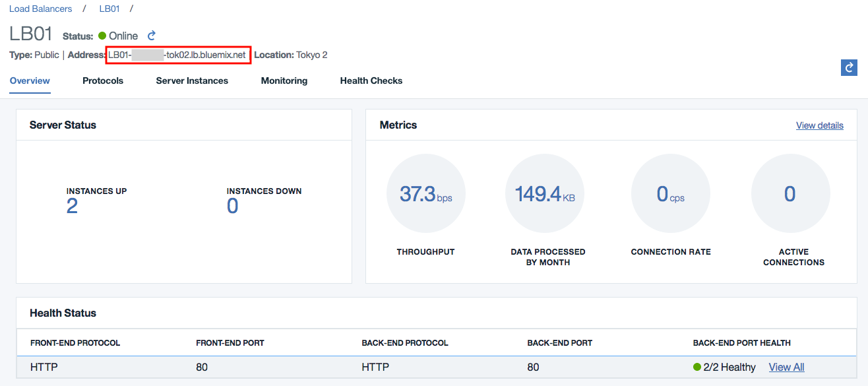Select the Overview tab

(x=30, y=80)
